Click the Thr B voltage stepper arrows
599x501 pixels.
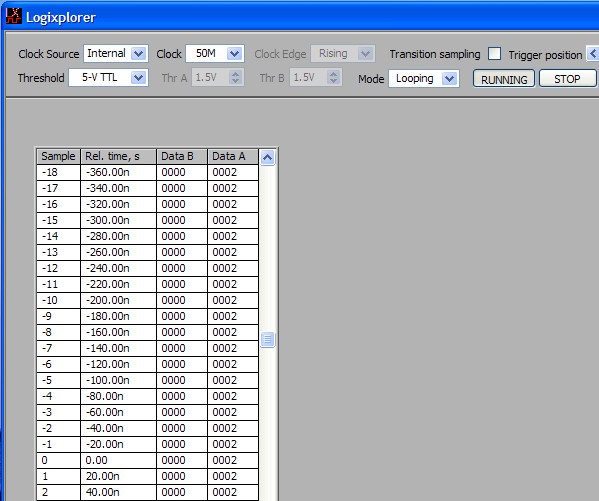pos(333,78)
